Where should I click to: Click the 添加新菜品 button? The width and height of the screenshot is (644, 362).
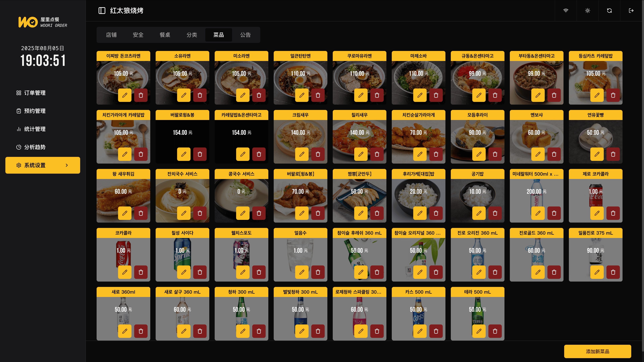tap(598, 351)
